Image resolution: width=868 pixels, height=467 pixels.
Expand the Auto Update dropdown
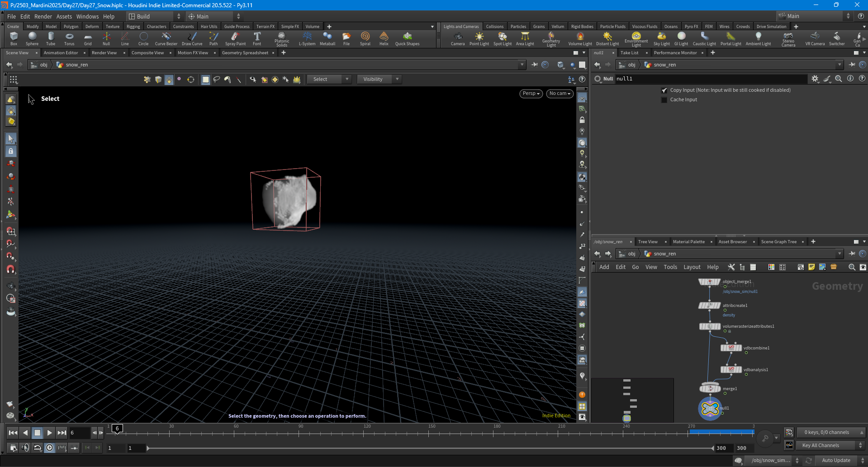pyautogui.click(x=840, y=460)
